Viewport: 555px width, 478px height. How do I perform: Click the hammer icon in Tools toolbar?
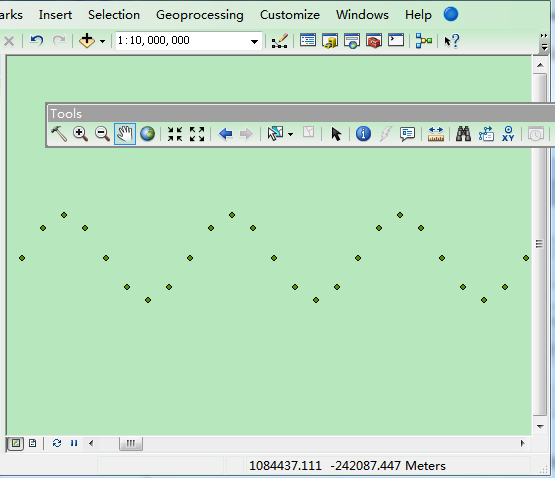click(x=59, y=134)
